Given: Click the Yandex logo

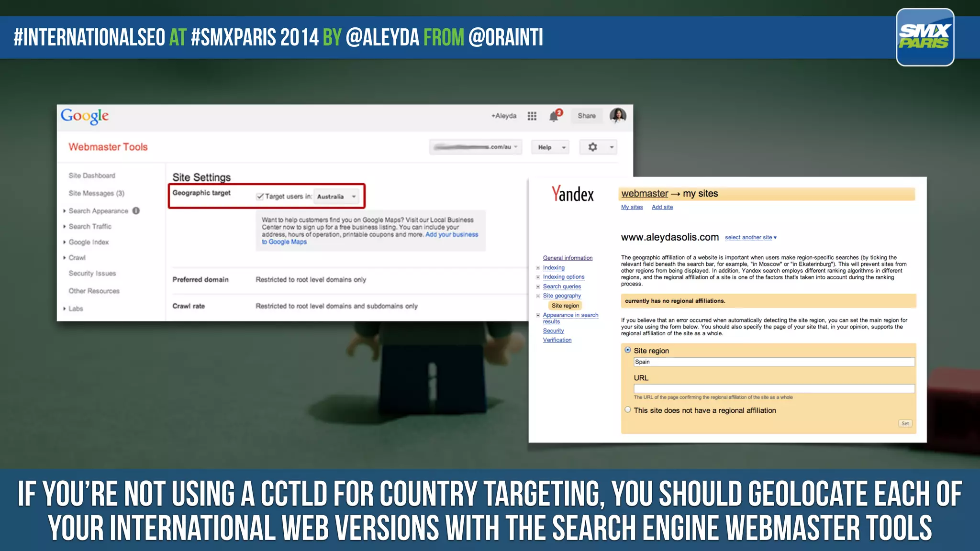Looking at the screenshot, I should tap(572, 194).
